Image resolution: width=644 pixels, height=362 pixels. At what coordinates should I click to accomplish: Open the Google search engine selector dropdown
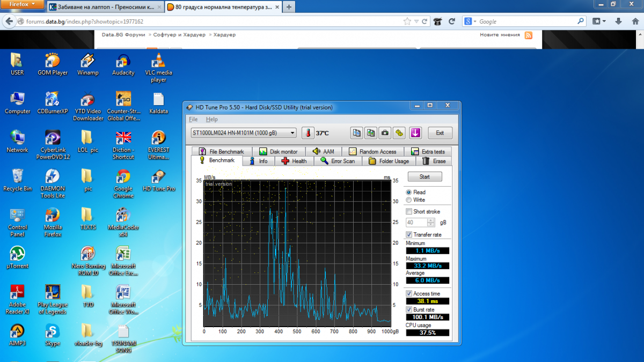coord(471,21)
